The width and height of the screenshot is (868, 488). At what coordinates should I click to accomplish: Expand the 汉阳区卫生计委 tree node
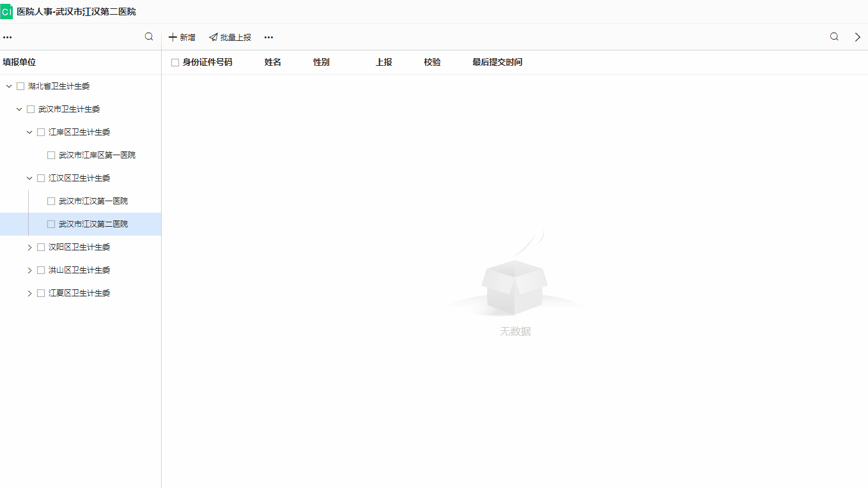pos(29,247)
